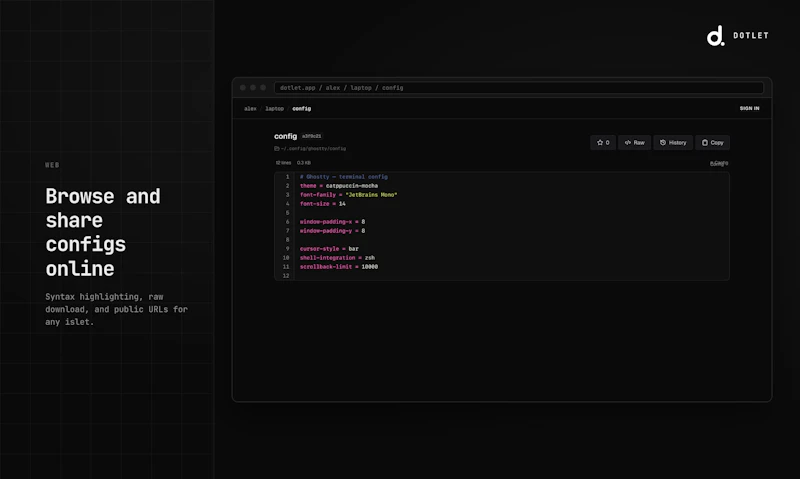
Task: Click the DOTLET wordmark text
Action: [751, 36]
